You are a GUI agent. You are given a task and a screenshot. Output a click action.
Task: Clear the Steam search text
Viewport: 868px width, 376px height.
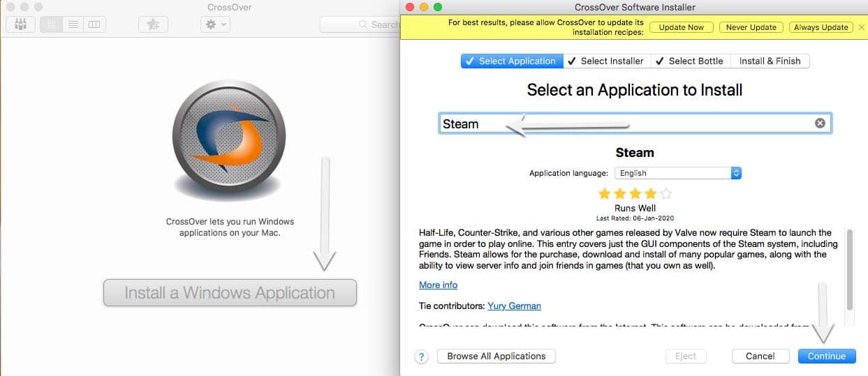(x=820, y=123)
